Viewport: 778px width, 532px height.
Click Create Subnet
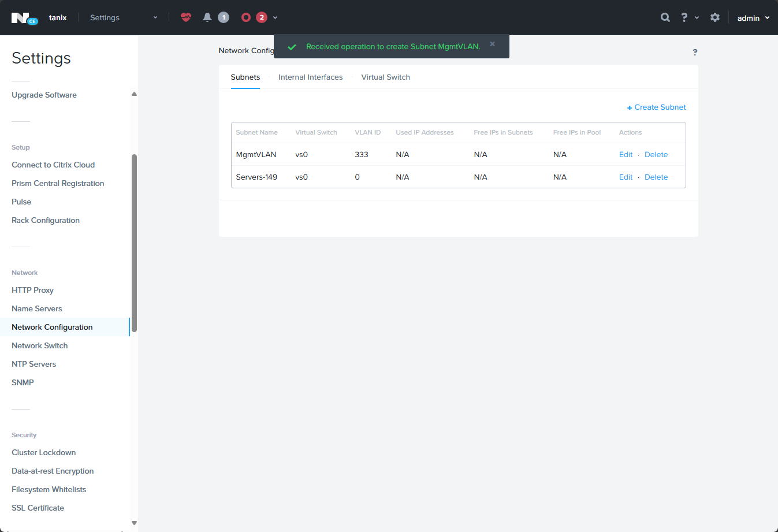657,107
